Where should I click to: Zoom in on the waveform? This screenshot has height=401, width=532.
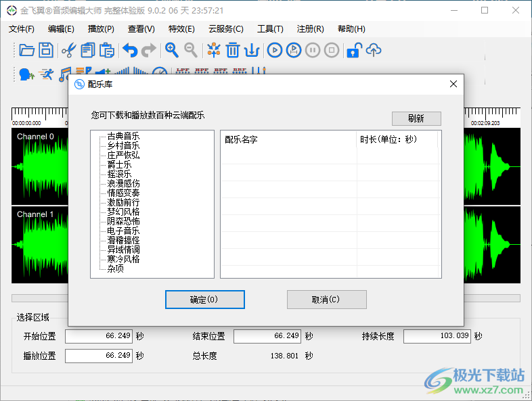pos(172,50)
